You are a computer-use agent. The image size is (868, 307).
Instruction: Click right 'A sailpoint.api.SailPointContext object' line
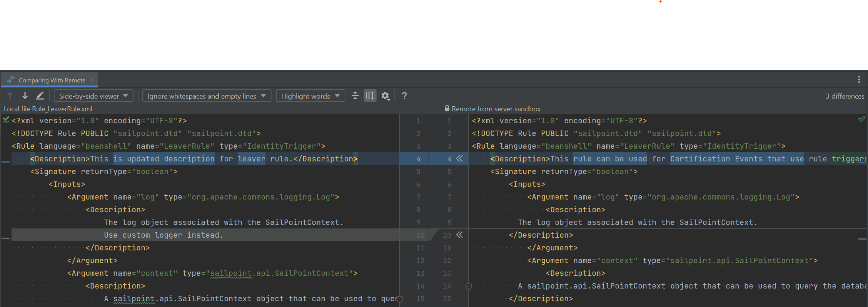coord(692,286)
